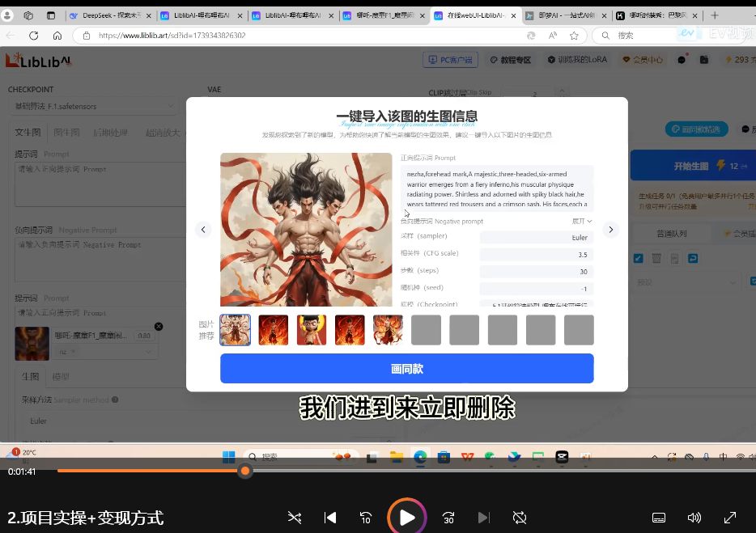
Task: Toggle shuffle in the video player
Action: click(295, 518)
